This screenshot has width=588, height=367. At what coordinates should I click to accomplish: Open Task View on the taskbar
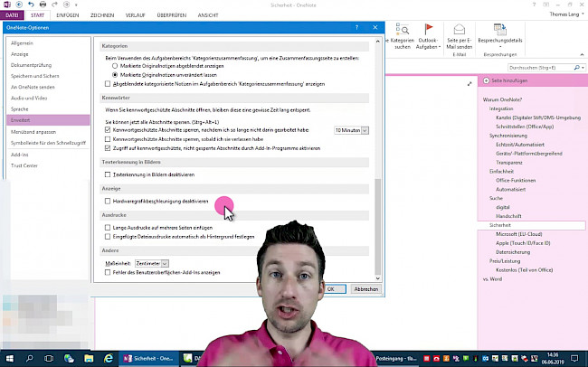point(49,358)
